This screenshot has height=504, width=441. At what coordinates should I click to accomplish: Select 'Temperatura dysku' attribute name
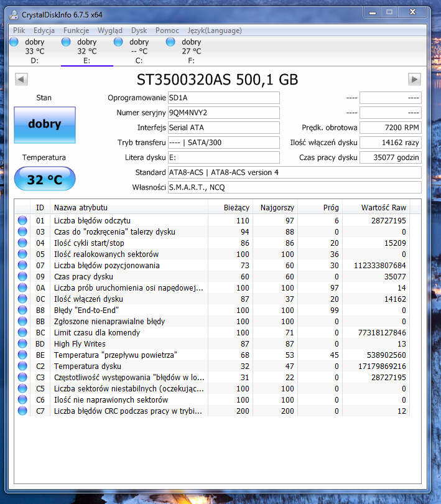(88, 366)
